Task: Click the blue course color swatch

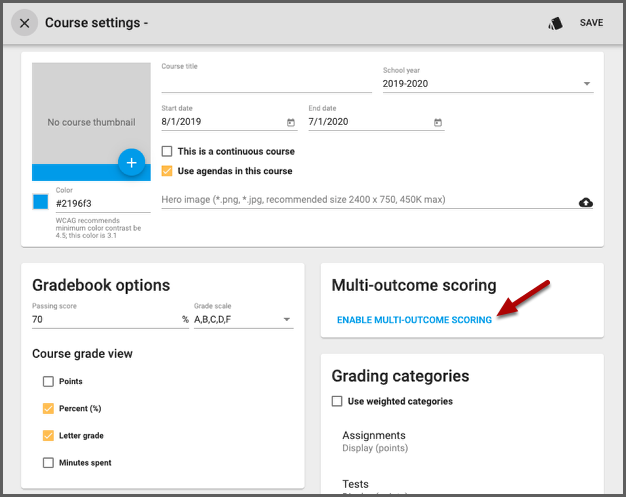Action: (x=40, y=202)
